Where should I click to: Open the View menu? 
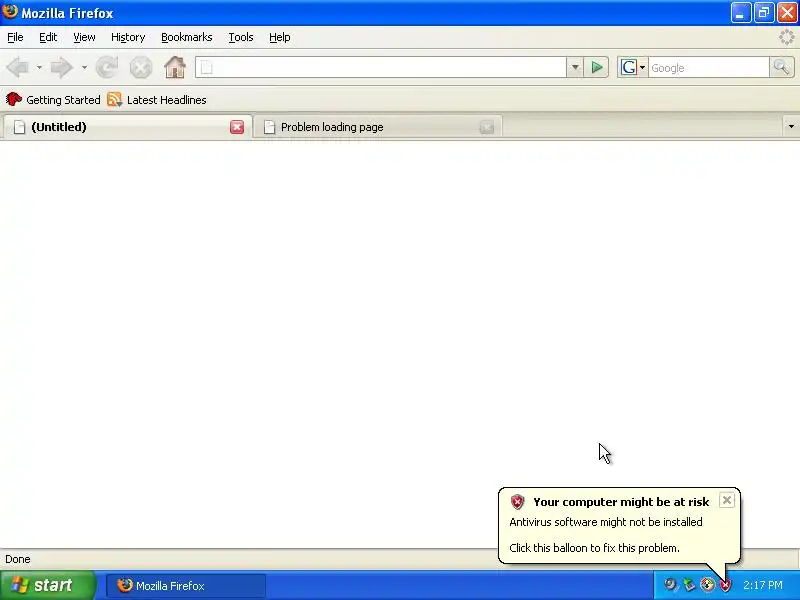(84, 37)
